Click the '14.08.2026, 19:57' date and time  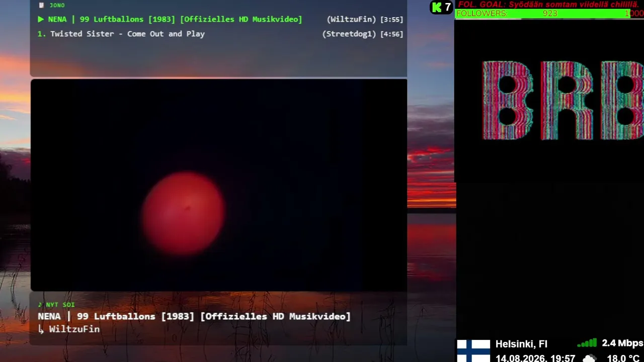point(535,358)
